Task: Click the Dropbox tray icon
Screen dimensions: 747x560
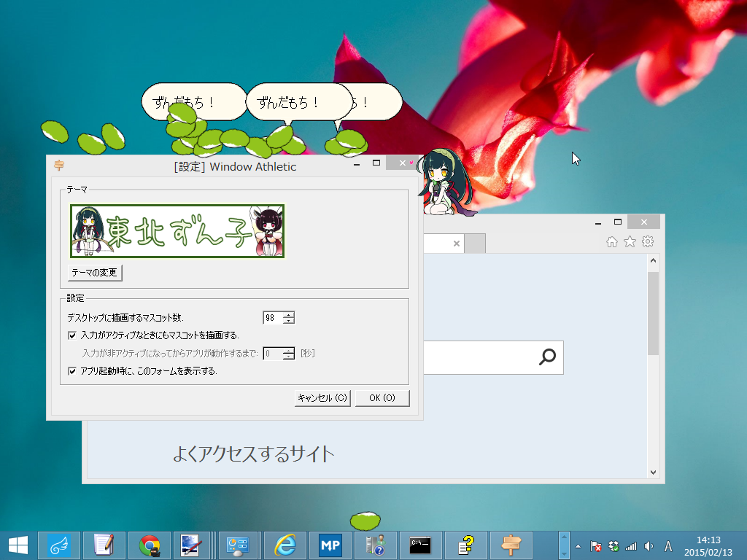Action: pyautogui.click(x=614, y=547)
